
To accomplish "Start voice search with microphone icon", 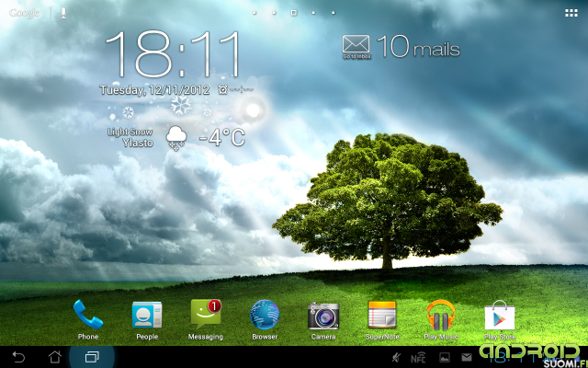I will (63, 13).
